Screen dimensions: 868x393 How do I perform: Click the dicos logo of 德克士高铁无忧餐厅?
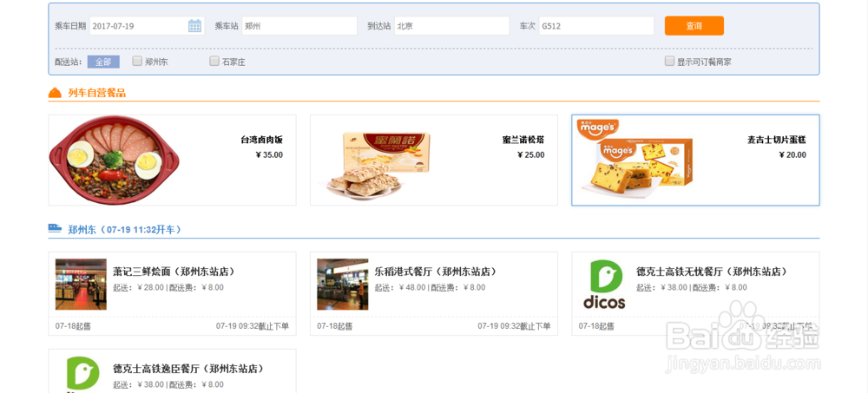[x=604, y=284]
